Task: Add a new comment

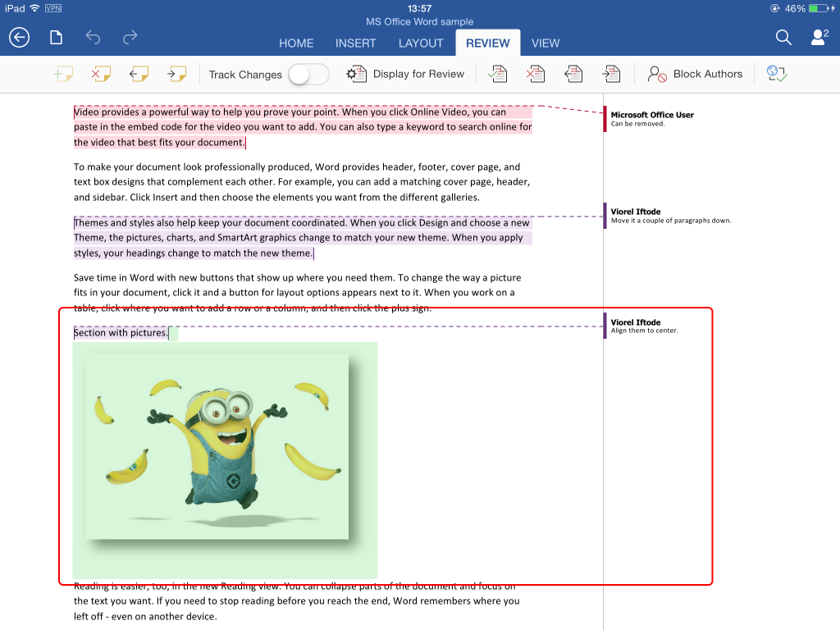Action: 64,74
